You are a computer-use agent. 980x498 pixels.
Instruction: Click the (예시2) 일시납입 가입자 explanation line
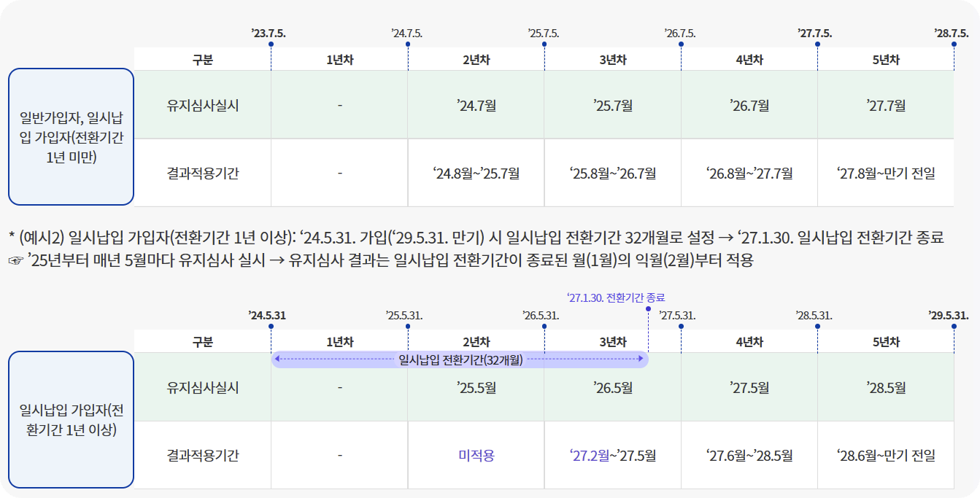click(477, 237)
